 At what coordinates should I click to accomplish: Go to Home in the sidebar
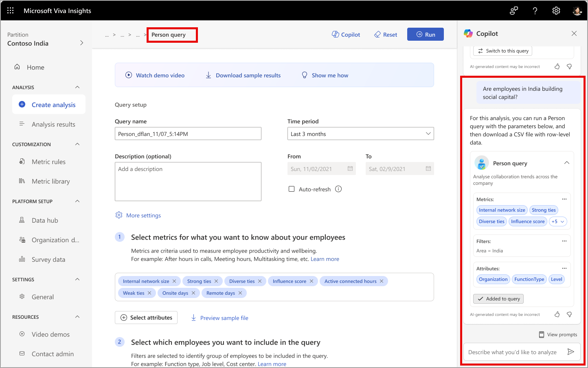[35, 67]
